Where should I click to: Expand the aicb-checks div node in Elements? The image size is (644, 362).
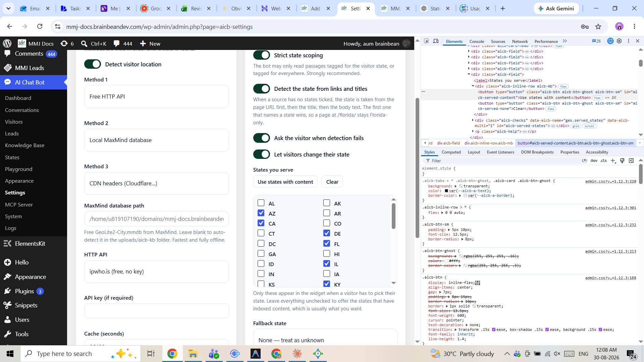[x=473, y=120]
